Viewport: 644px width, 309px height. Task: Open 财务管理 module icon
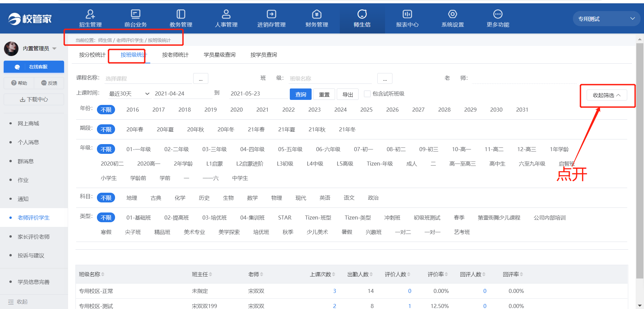coord(317,14)
